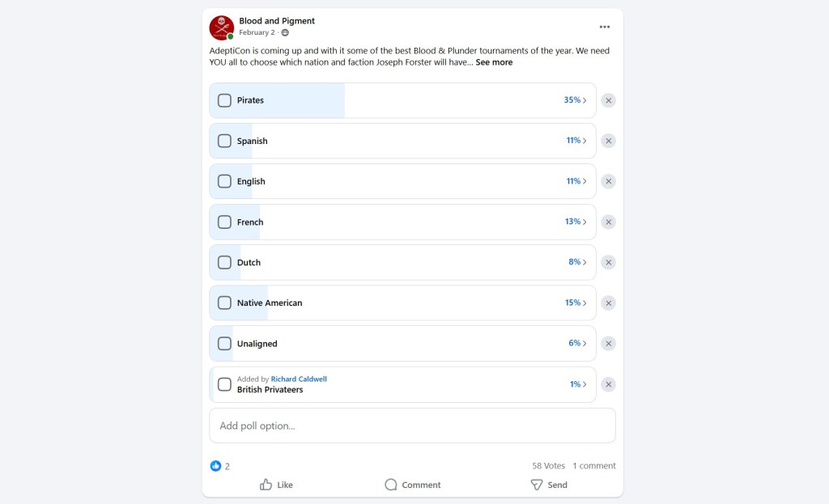The width and height of the screenshot is (829, 504).
Task: Expand the 35% Pirates voter list
Action: tap(575, 100)
